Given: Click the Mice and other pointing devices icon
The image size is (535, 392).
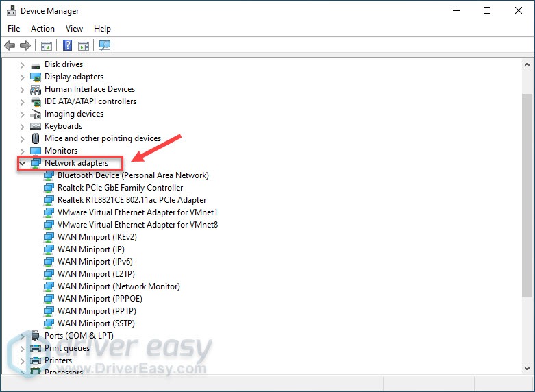Looking at the screenshot, I should pyautogui.click(x=36, y=138).
